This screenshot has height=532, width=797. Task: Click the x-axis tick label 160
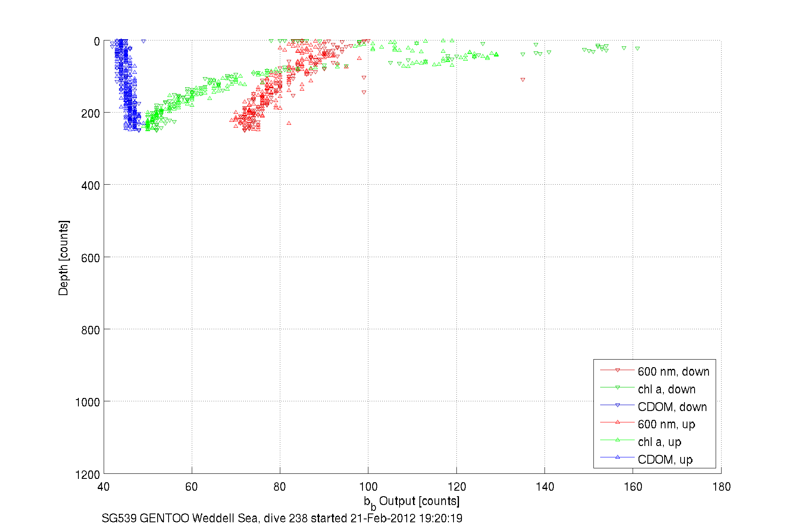coord(633,487)
